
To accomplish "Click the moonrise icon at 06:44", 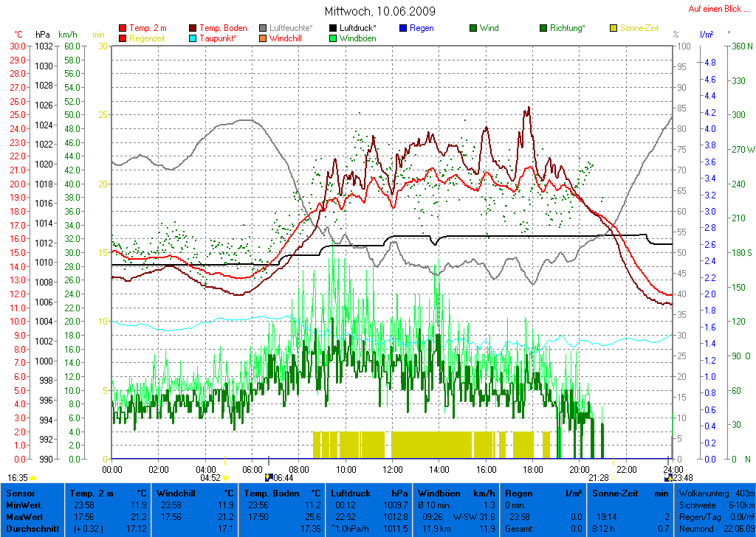I will coord(269,477).
